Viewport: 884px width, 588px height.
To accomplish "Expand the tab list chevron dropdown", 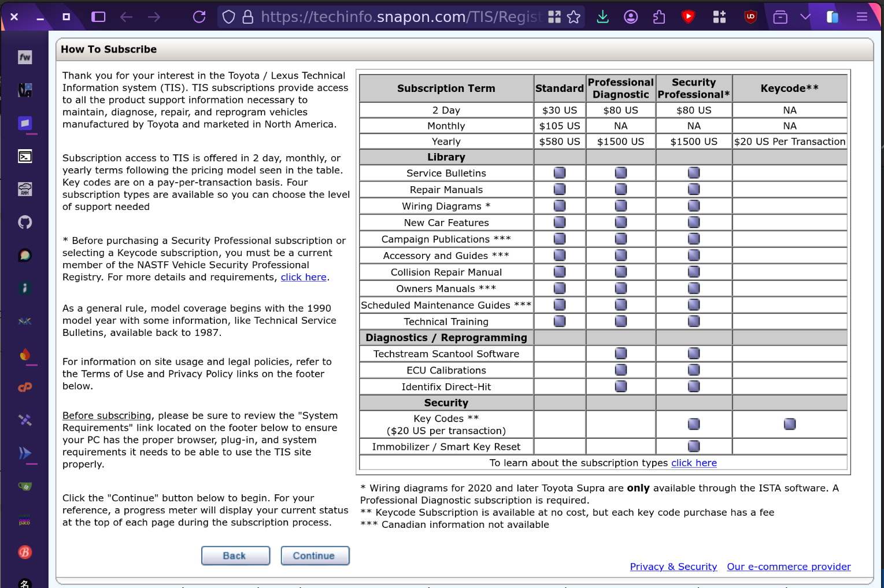I will click(805, 17).
